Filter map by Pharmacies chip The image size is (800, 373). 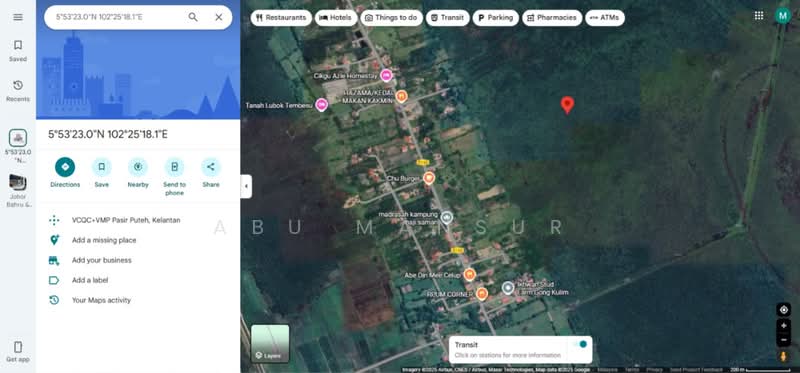[552, 17]
